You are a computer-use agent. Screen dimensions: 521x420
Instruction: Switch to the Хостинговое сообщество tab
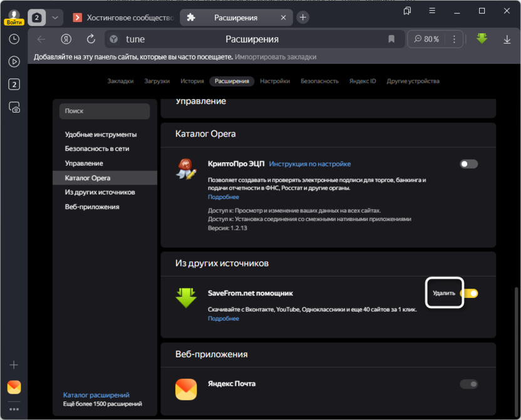point(124,18)
